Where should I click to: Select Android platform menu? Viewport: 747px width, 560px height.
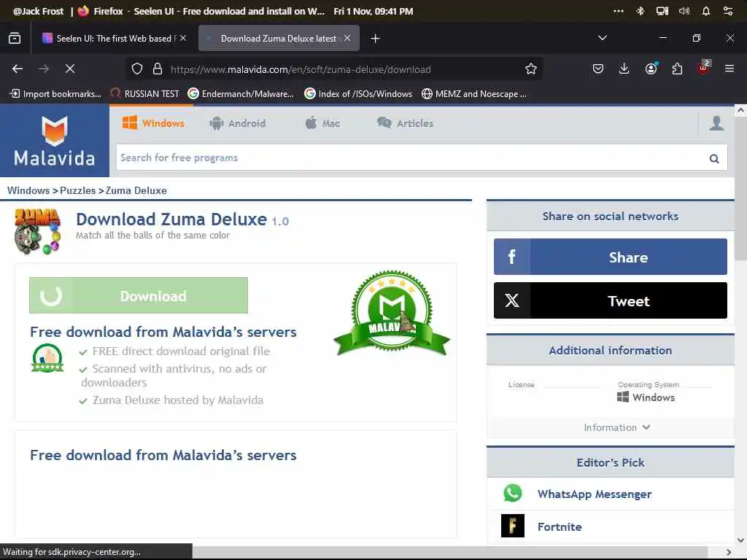pos(237,123)
